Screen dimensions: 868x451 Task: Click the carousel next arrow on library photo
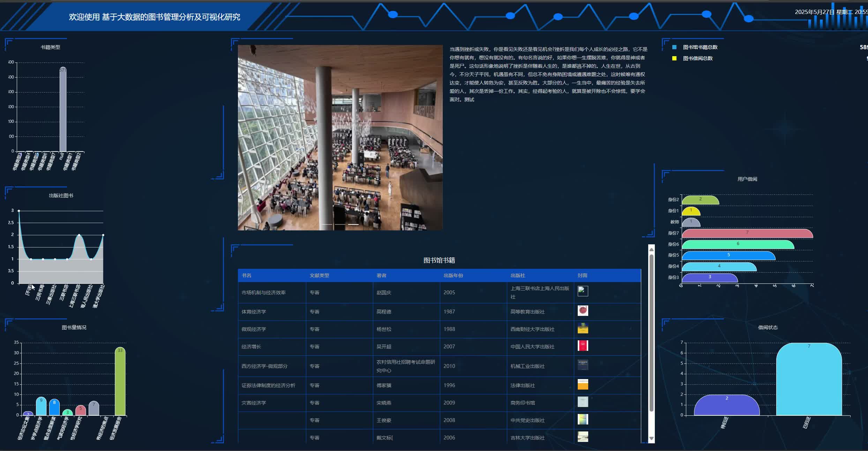431,138
